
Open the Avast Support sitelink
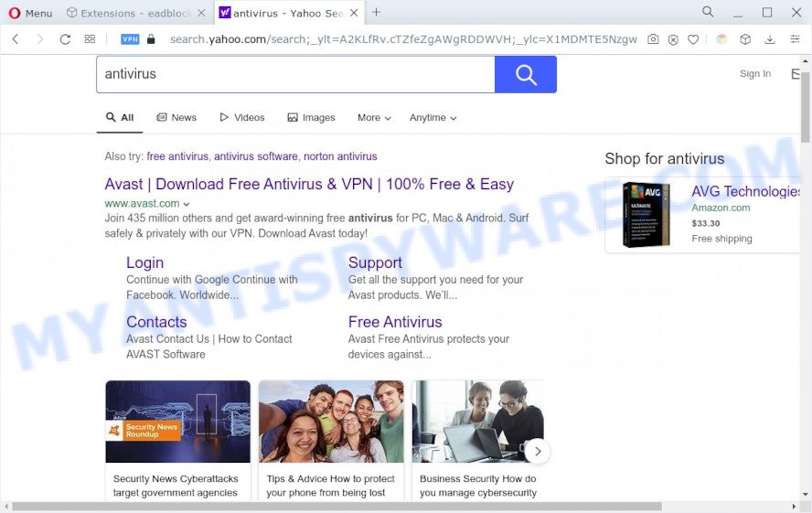375,262
